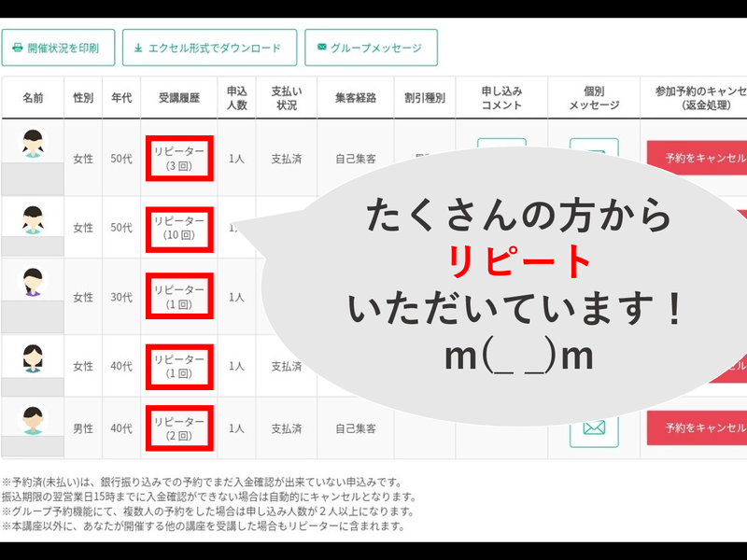Click the リピーター (10回) cell
The image size is (747, 560).
point(179,229)
